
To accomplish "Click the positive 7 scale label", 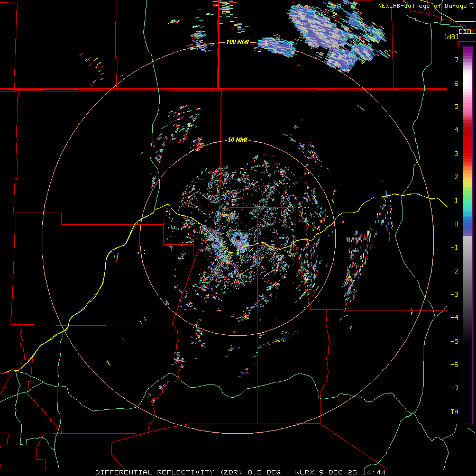I will click(x=456, y=59).
